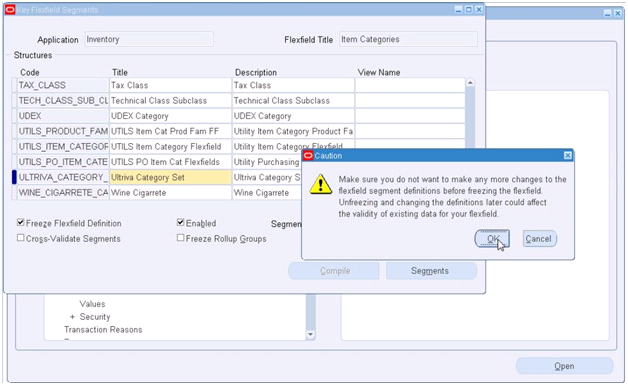This screenshot has width=628, height=385.
Task: Select the UTILS_PO_ITEM_CATE code cell
Action: click(63, 162)
